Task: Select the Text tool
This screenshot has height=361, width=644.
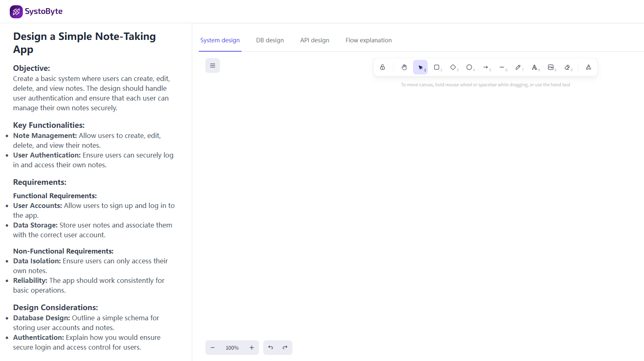Action: click(x=534, y=67)
